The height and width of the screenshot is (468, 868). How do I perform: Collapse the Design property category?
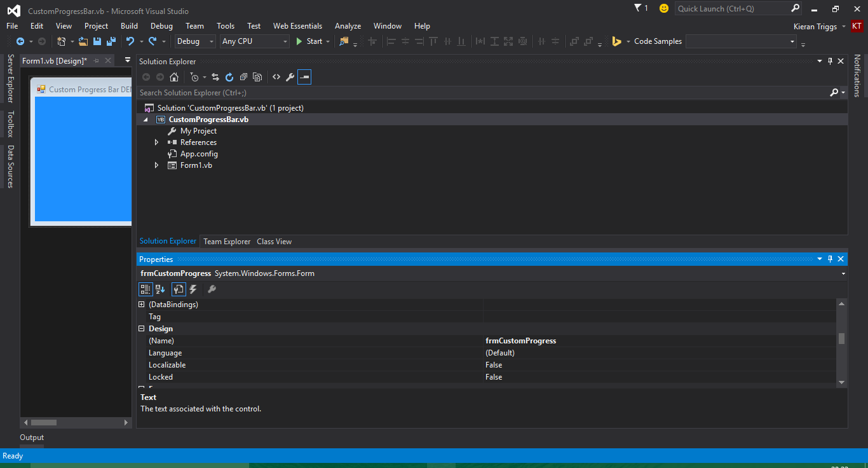point(142,329)
